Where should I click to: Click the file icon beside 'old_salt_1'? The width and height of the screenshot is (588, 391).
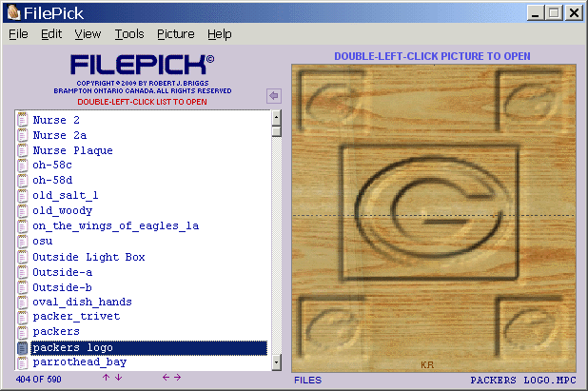(23, 195)
